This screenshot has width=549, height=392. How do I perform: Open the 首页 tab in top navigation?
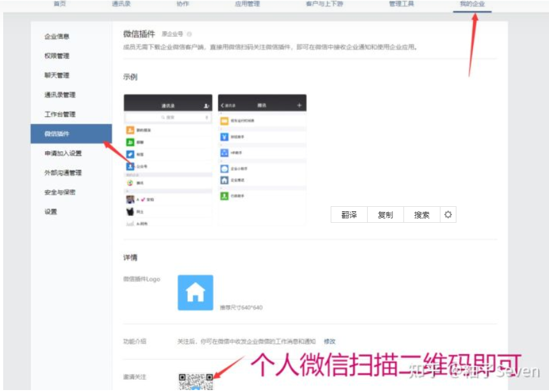coord(60,4)
